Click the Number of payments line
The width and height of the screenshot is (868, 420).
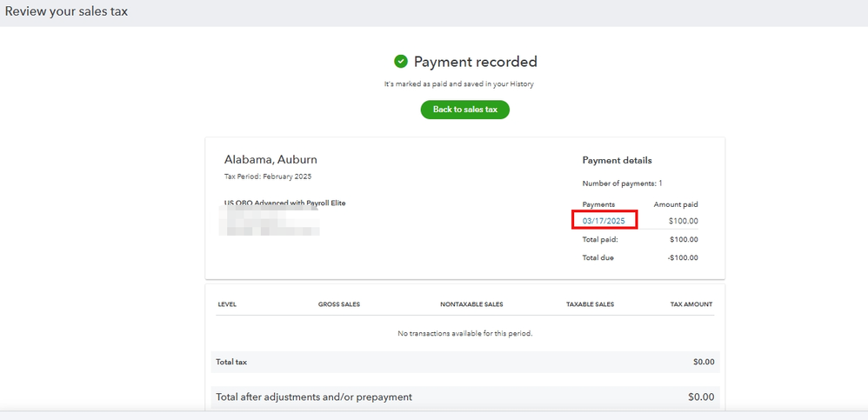tap(622, 183)
